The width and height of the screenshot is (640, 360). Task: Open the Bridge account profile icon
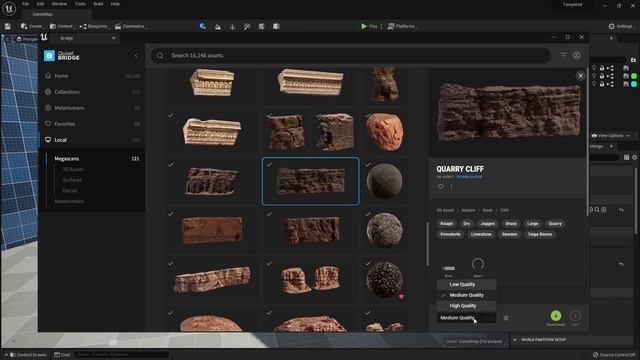coord(577,56)
